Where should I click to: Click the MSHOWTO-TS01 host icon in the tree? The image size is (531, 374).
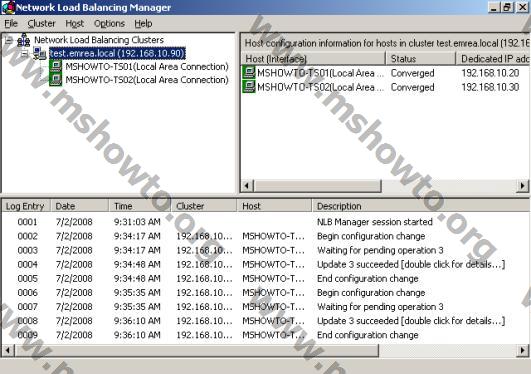tap(55, 66)
